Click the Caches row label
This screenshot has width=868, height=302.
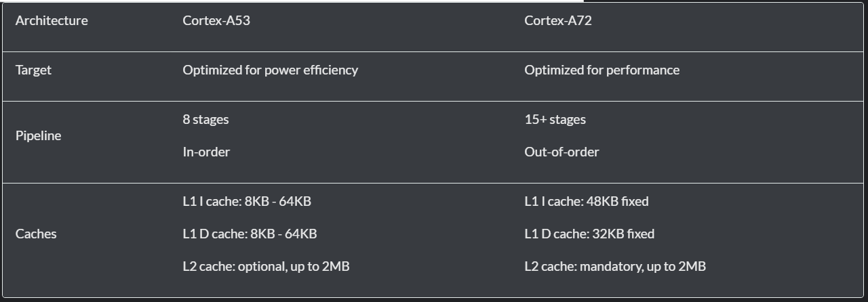(x=36, y=234)
